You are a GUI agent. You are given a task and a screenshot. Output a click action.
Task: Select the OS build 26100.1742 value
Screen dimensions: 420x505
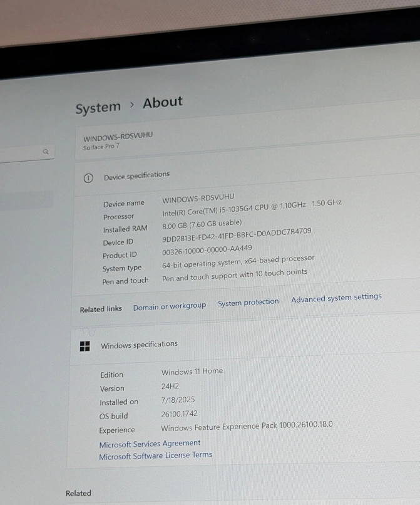click(179, 414)
